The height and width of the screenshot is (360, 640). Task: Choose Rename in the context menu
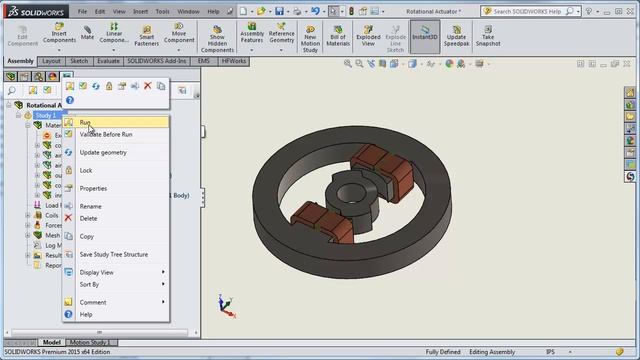[116, 206]
